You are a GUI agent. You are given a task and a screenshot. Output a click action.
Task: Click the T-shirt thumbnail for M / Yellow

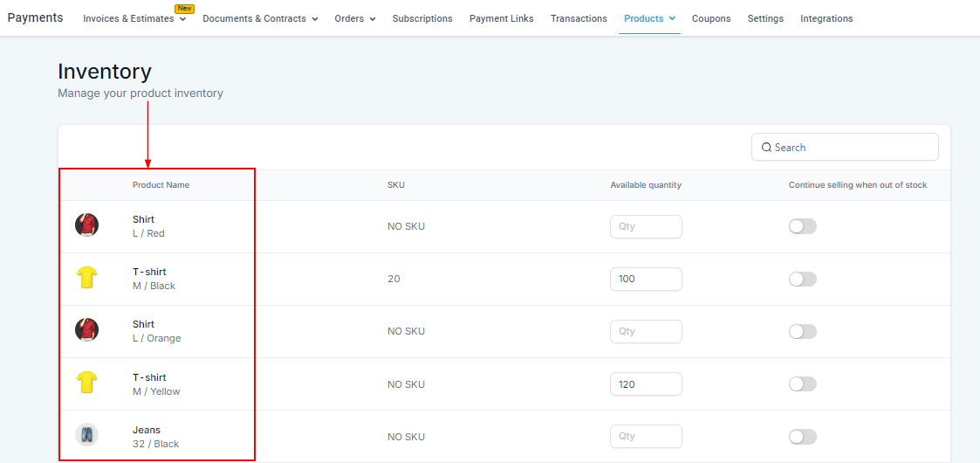tap(87, 383)
